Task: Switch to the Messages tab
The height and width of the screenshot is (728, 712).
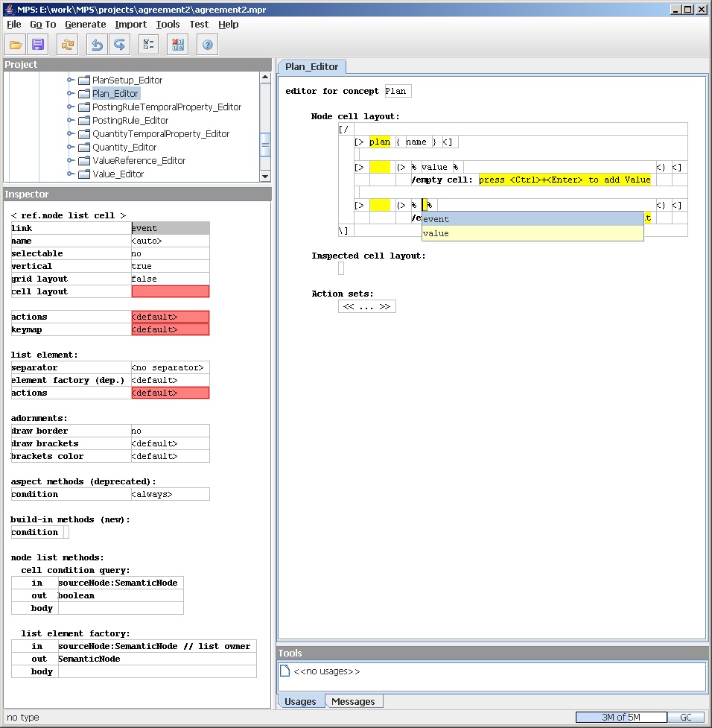Action: click(x=353, y=701)
